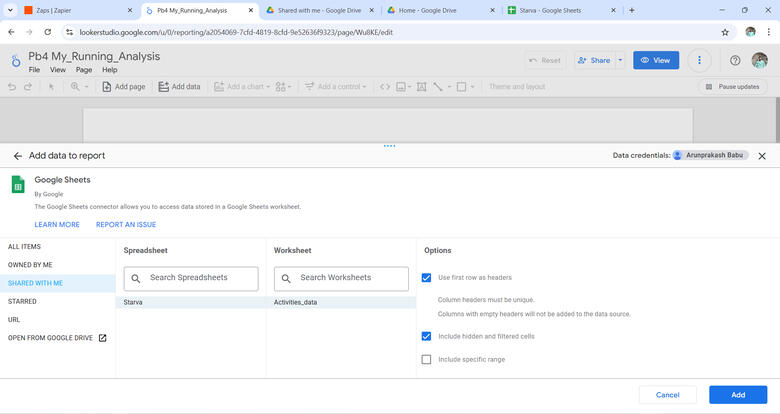The width and height of the screenshot is (780, 414).
Task: Select the line drawing tool
Action: point(438,87)
